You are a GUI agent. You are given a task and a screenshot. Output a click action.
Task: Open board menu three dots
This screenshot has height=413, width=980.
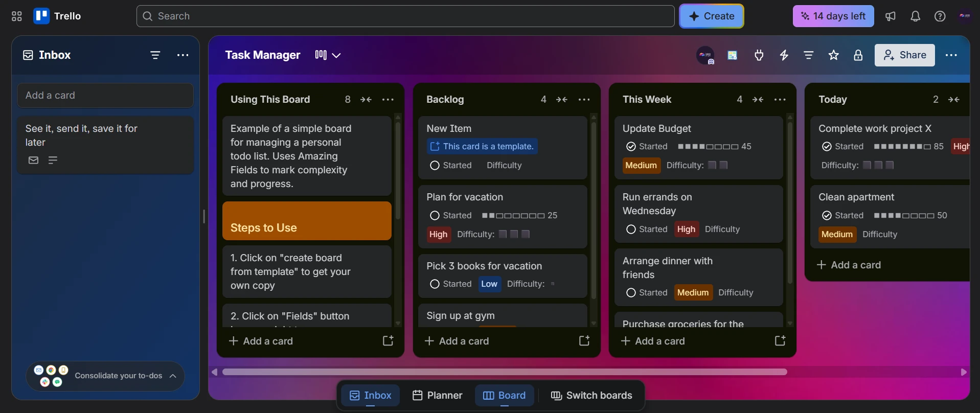point(951,55)
